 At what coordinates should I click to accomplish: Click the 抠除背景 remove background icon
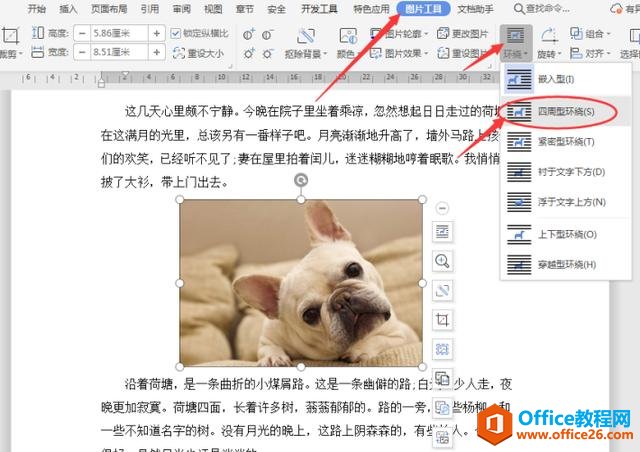pos(306,36)
